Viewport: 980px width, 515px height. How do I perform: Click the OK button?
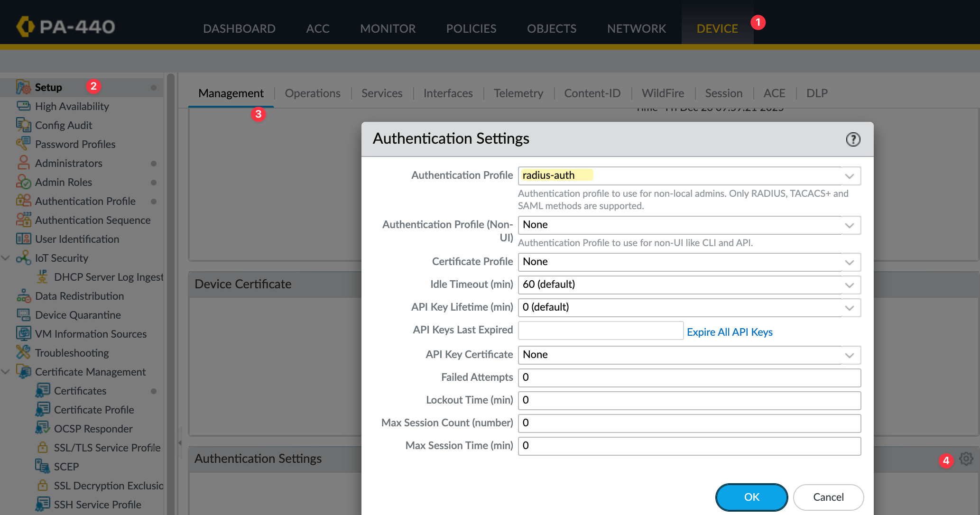(x=751, y=497)
